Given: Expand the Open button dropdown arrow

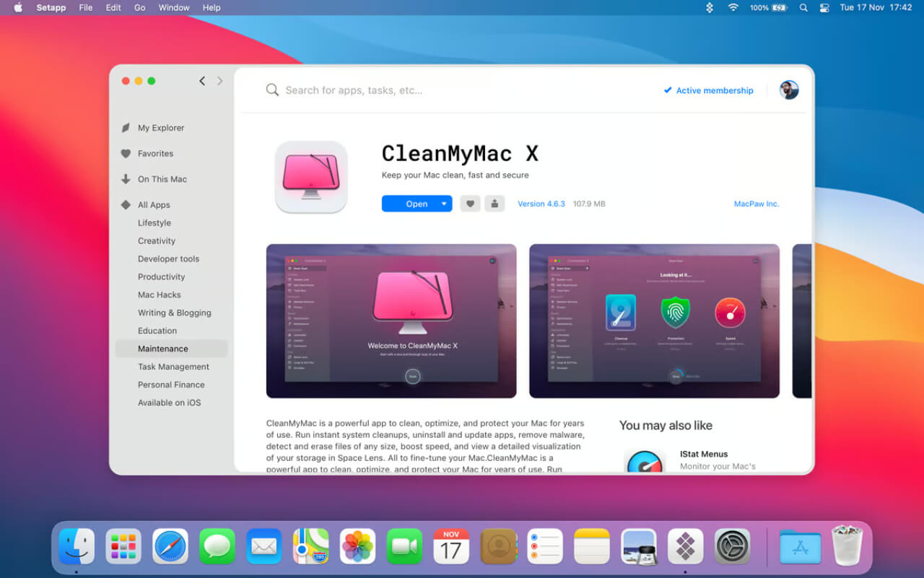Looking at the screenshot, I should (444, 204).
